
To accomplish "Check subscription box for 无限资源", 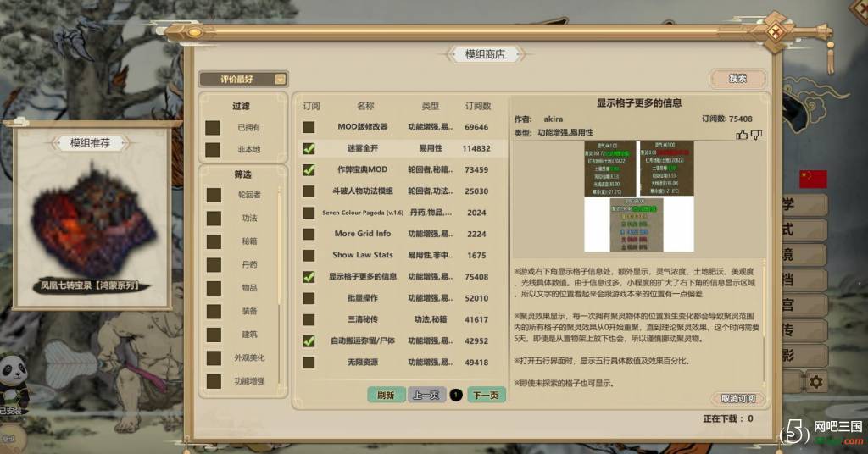I will point(309,363).
